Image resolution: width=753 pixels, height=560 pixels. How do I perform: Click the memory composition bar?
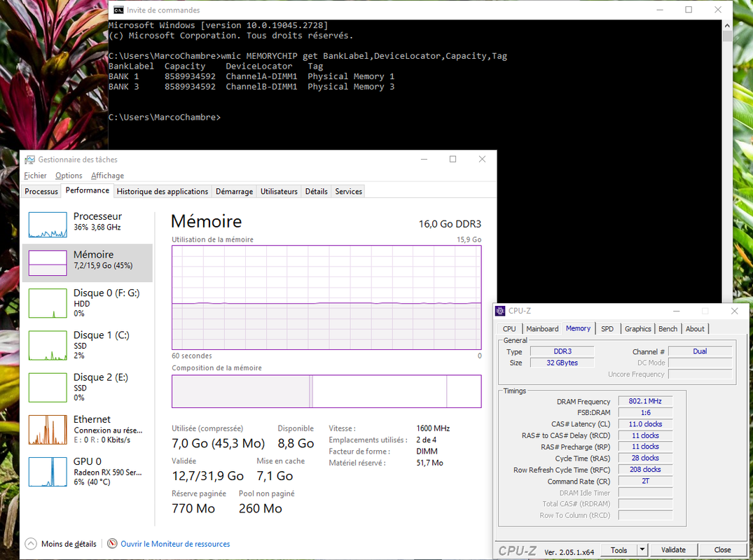pyautogui.click(x=326, y=391)
